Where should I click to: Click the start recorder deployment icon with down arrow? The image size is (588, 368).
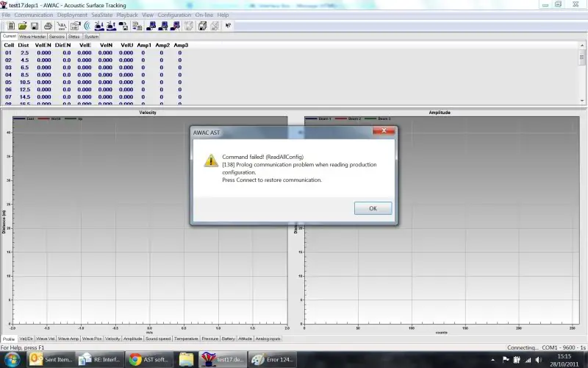pos(99,26)
